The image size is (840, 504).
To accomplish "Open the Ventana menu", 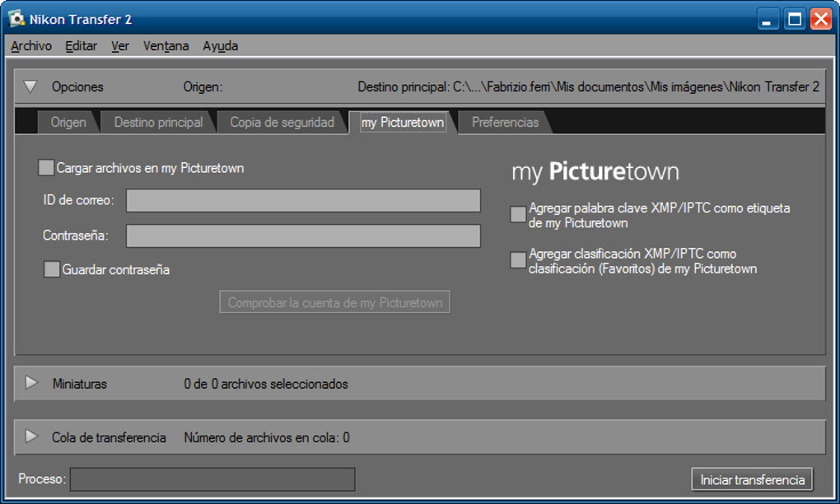I will [166, 46].
